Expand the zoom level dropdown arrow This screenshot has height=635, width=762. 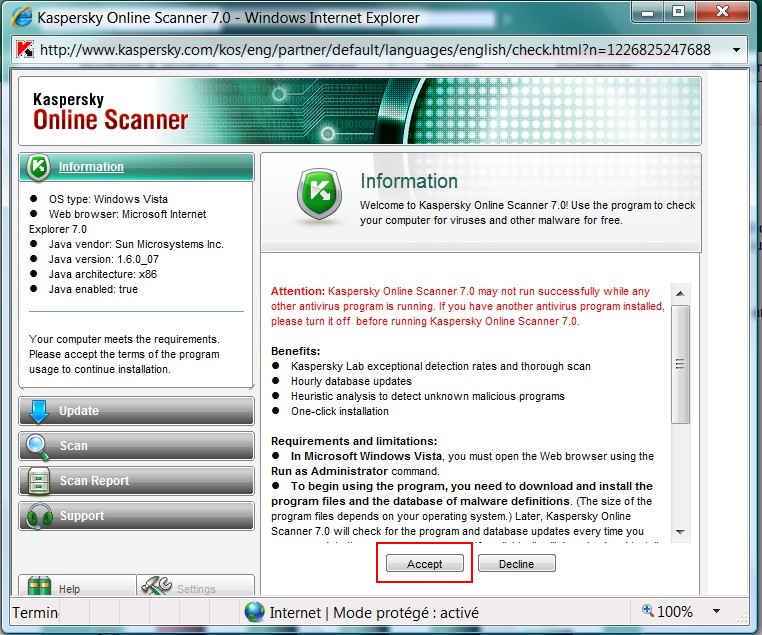point(716,611)
